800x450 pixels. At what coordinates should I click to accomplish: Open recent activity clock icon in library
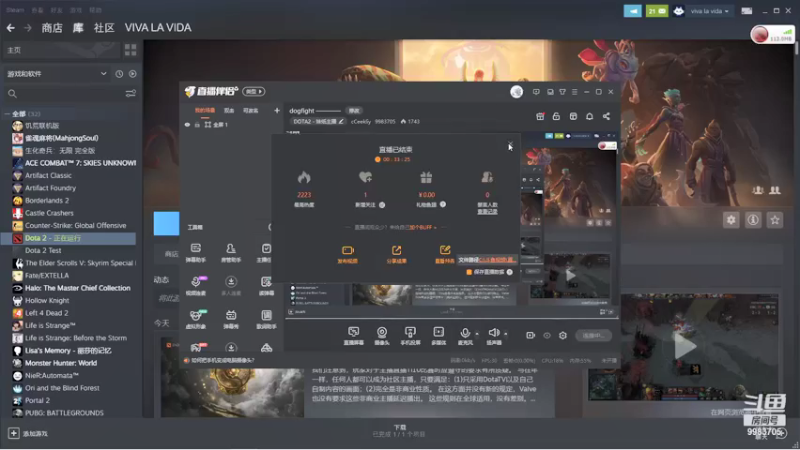click(x=119, y=74)
